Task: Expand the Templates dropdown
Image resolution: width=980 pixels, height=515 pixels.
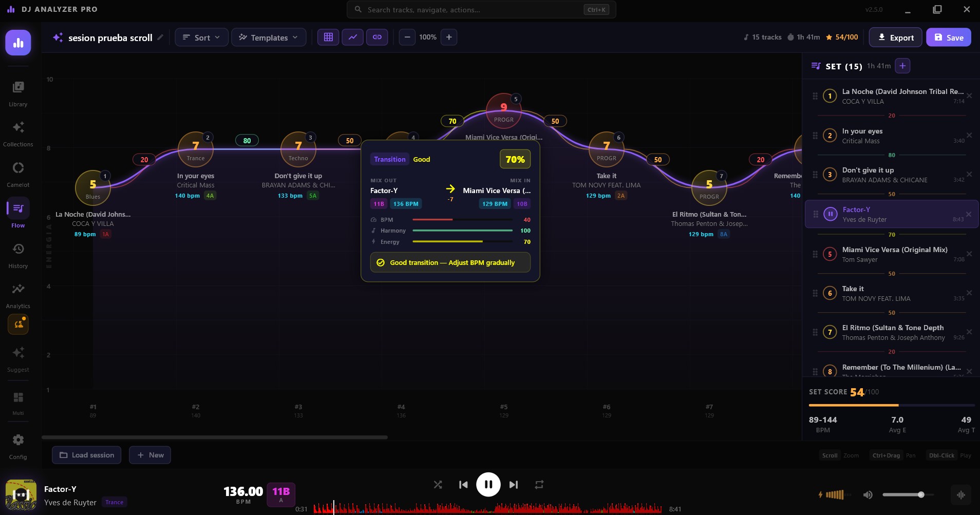Action: (269, 37)
